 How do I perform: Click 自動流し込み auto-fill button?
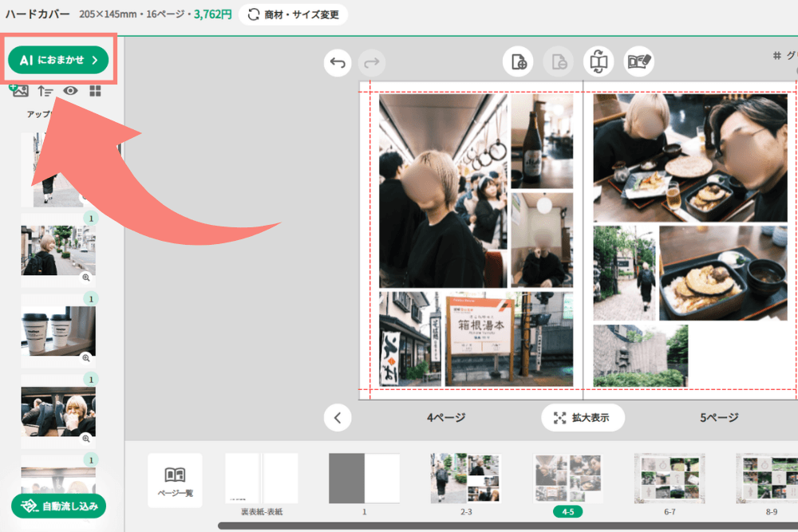tap(58, 506)
